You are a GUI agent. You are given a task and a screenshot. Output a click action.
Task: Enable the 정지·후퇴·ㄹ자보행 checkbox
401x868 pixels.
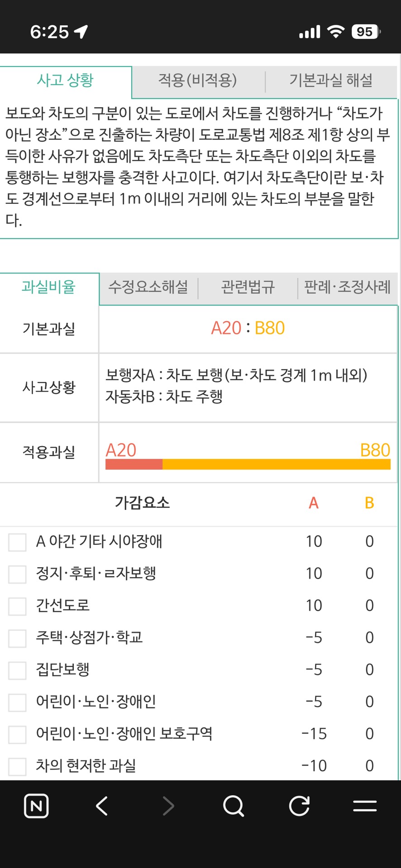coord(17,574)
